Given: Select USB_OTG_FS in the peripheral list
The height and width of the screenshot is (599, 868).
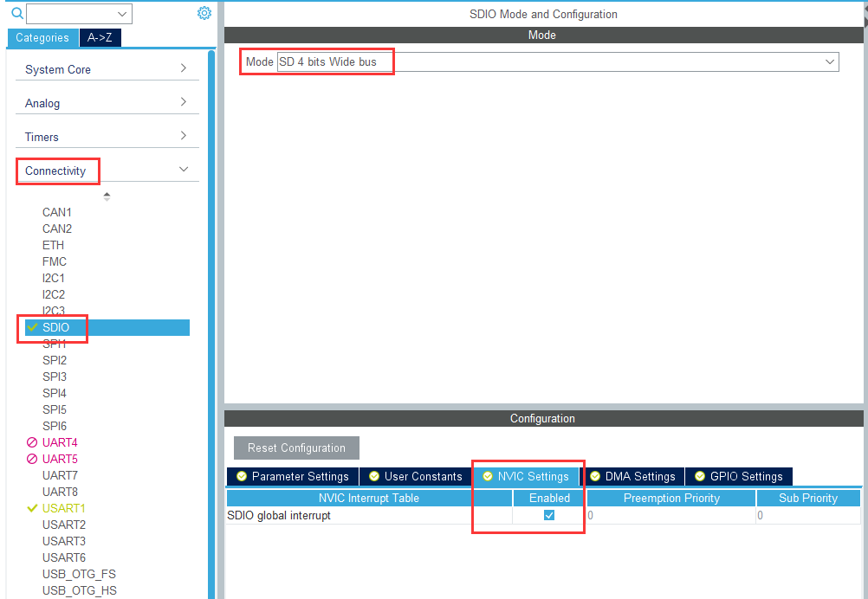Looking at the screenshot, I should pyautogui.click(x=79, y=574).
